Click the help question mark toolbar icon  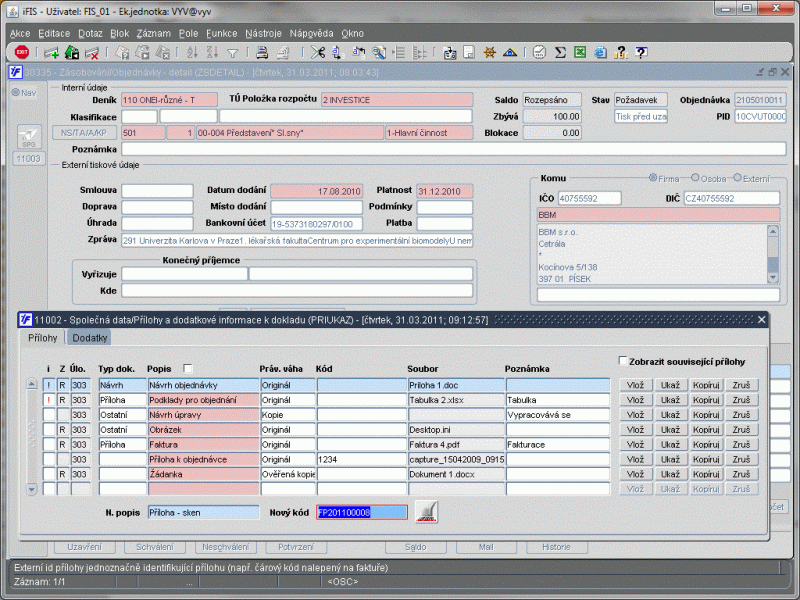640,52
